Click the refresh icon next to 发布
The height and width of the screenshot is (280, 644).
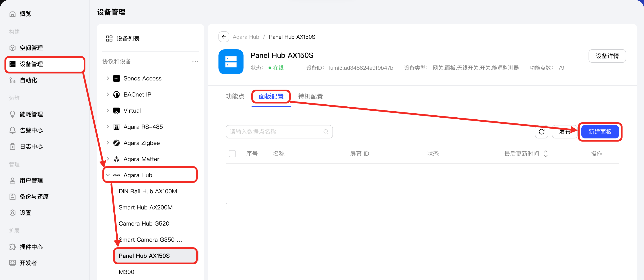(542, 132)
